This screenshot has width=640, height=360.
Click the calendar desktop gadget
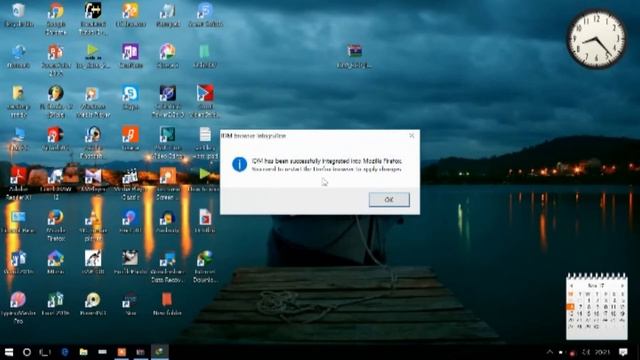[597, 307]
